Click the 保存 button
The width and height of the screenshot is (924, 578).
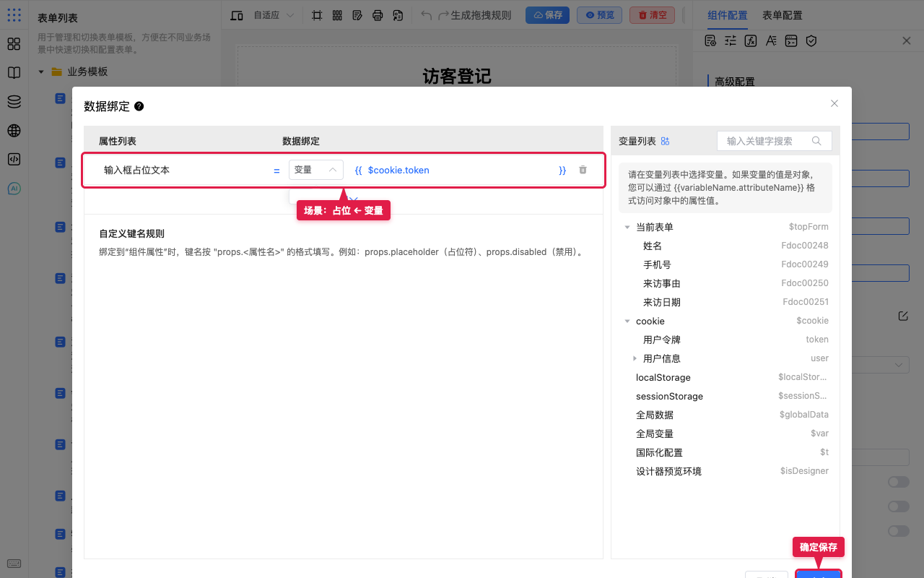pos(547,15)
